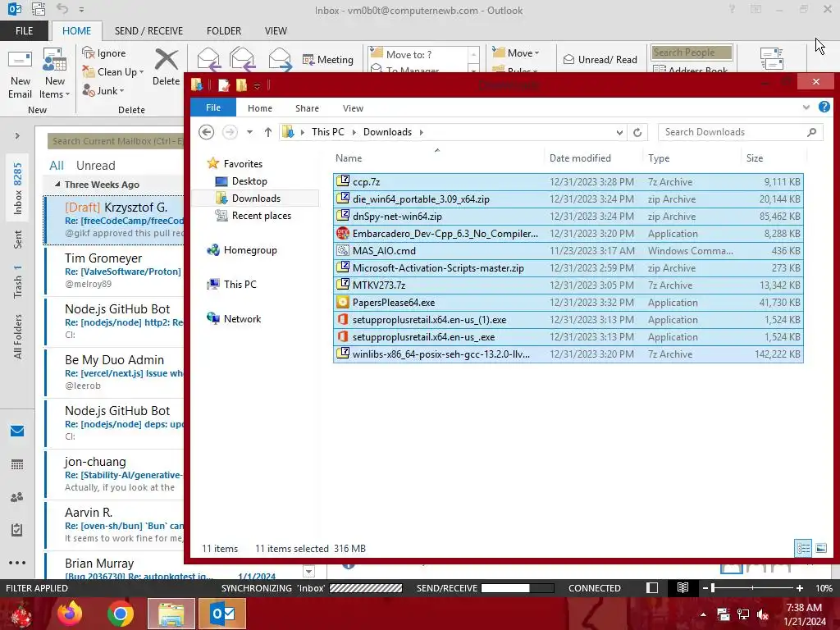Switch Explorer to large icons view

(x=820, y=548)
